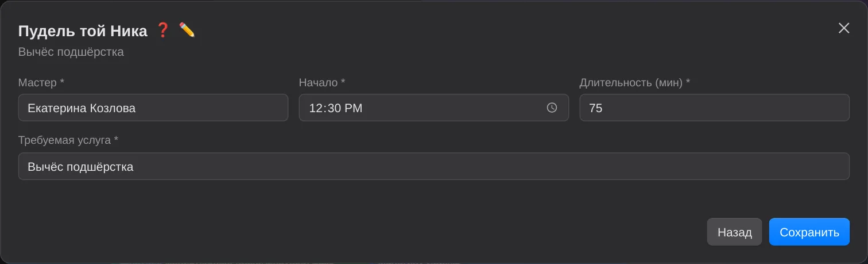Click the pencil edit icon beside Ника
The width and height of the screenshot is (868, 264).
[187, 30]
